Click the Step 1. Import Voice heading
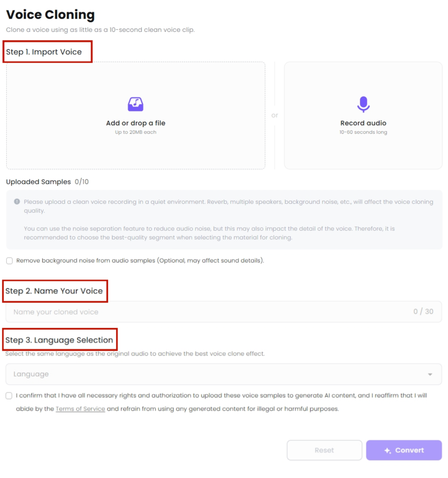 [44, 52]
